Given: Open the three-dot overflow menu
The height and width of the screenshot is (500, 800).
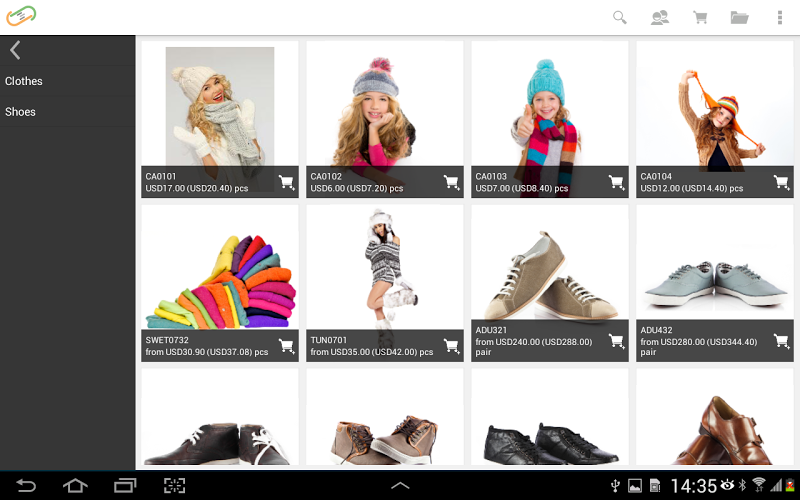Looking at the screenshot, I should click(x=780, y=17).
